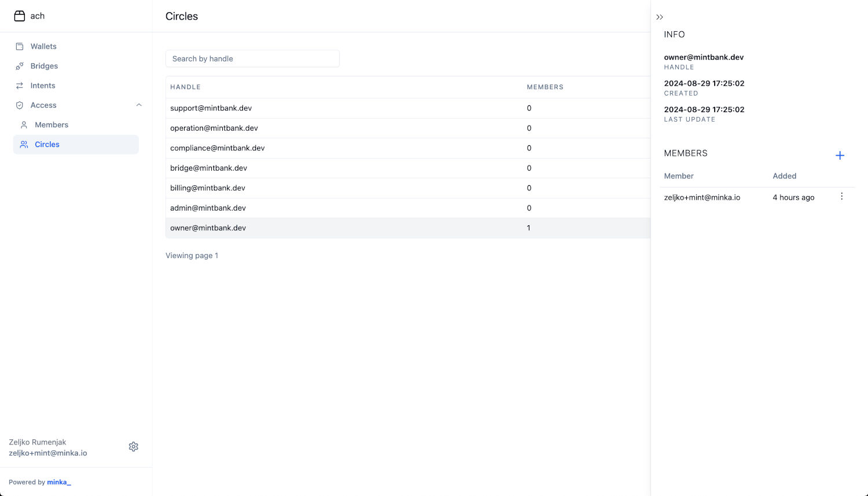Click the ach ledger box icon

coord(20,16)
